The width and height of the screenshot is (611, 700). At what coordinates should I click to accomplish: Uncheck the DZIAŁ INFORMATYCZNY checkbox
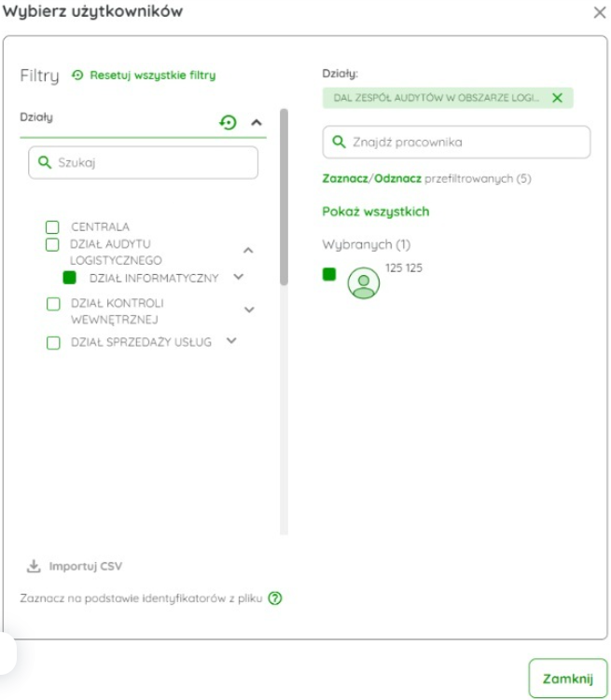coord(69,278)
